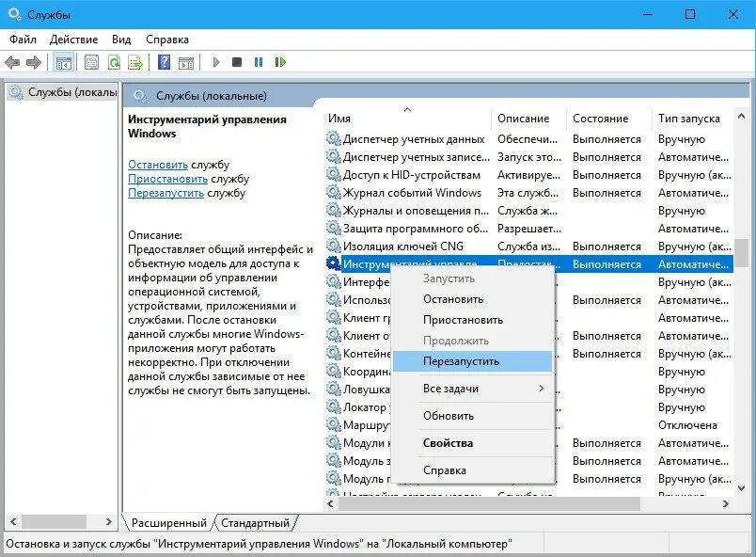Click the gear icon of Защита программного обеспечения
This screenshot has width=756, height=557.
coord(333,228)
